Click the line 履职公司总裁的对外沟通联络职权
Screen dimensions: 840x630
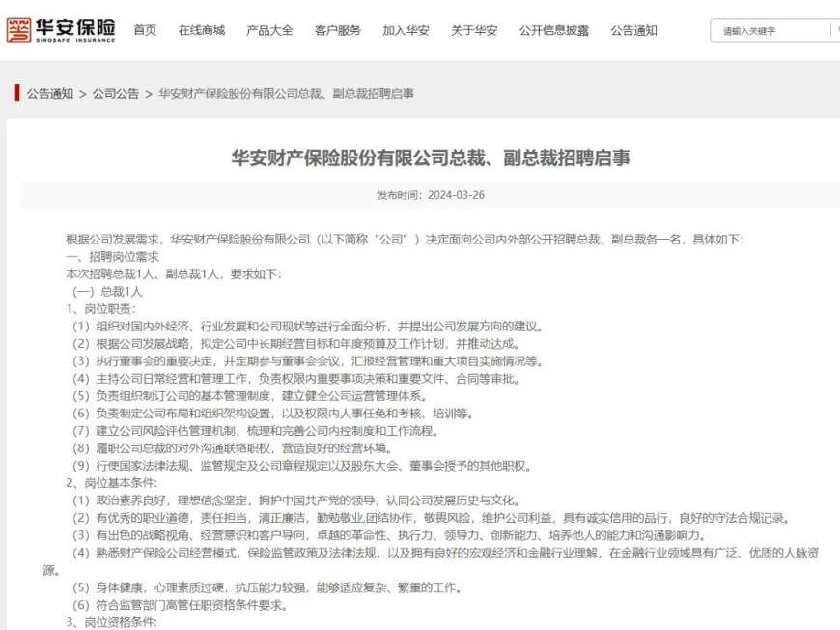coord(233,448)
